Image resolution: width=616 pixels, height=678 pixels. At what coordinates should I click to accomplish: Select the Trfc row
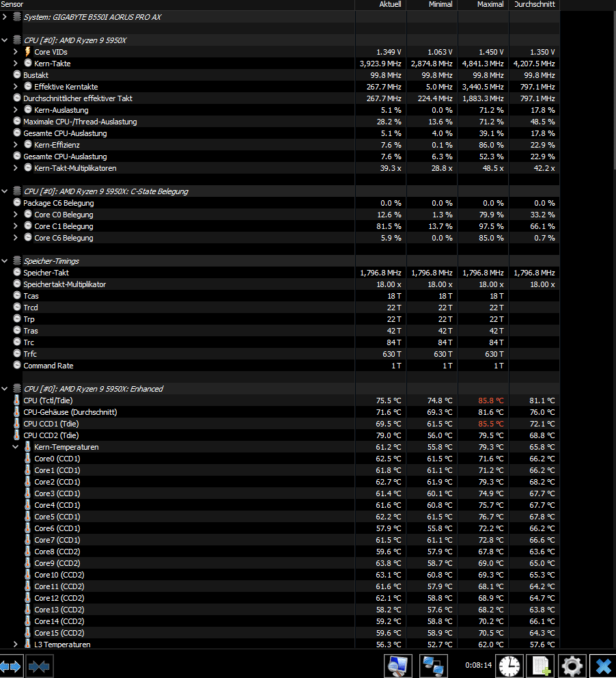pos(280,354)
